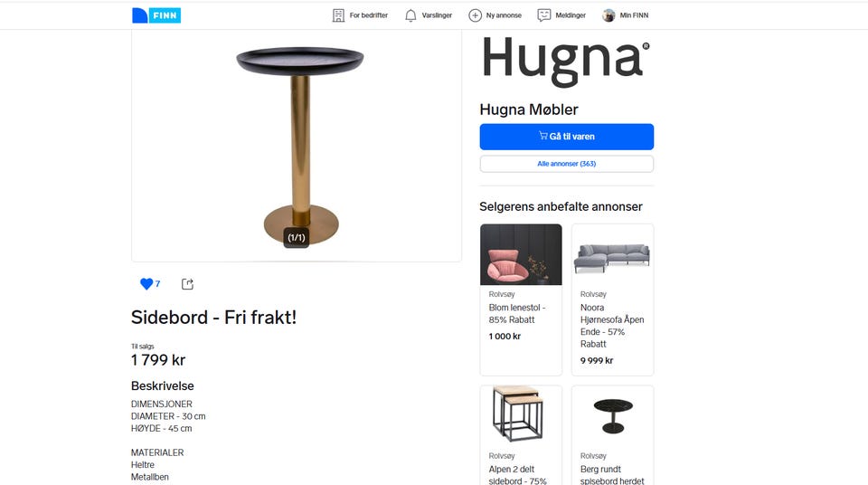The image size is (868, 485).
Task: Open Alle annonser (363) button
Action: click(566, 164)
